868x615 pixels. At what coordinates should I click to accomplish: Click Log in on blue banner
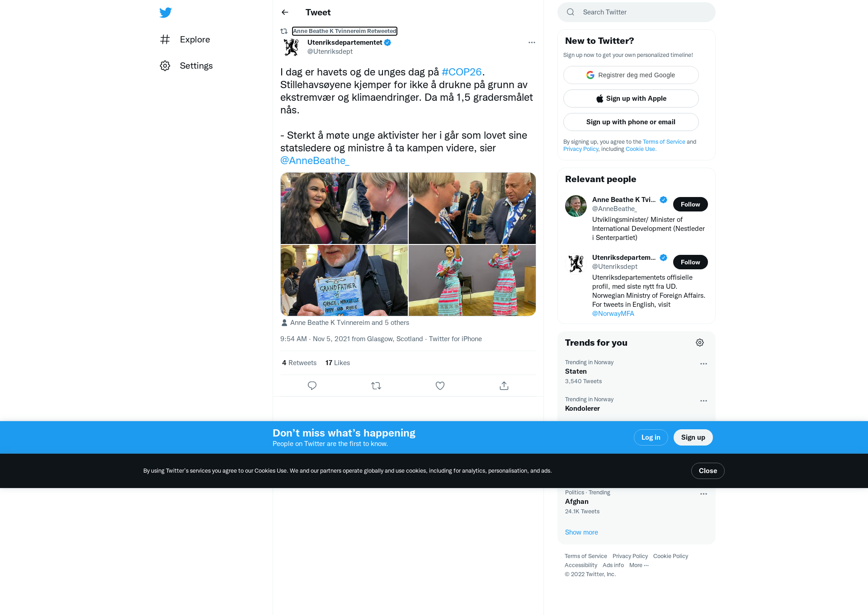click(x=651, y=437)
